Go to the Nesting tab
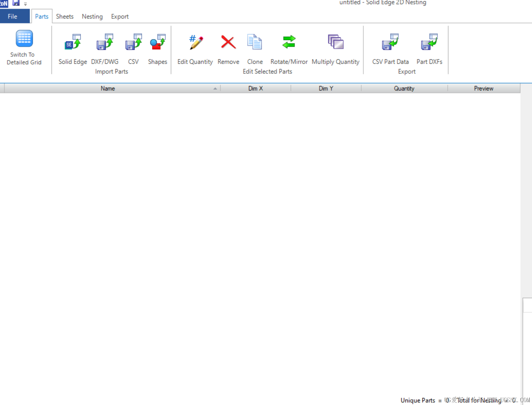The width and height of the screenshot is (532, 405). (x=92, y=16)
